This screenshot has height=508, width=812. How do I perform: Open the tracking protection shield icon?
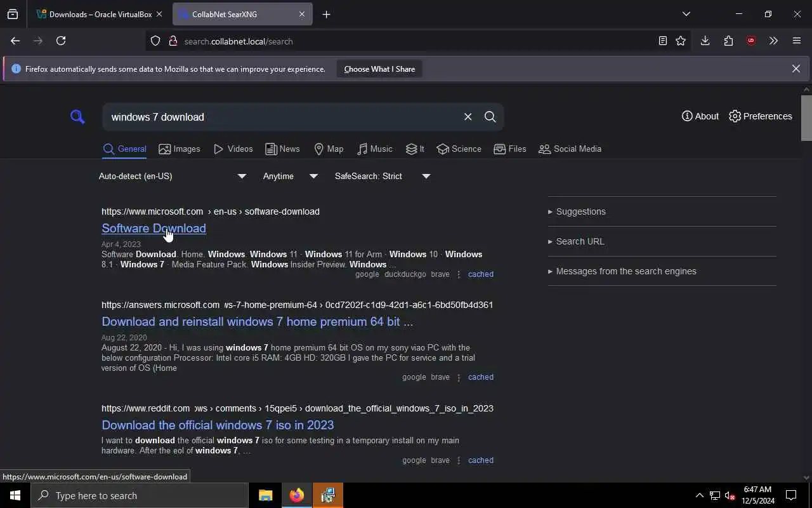point(155,41)
